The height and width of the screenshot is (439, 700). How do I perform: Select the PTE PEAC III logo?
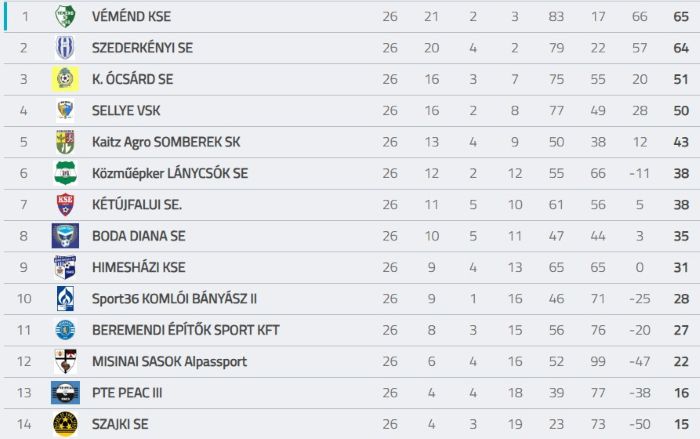[x=65, y=393]
